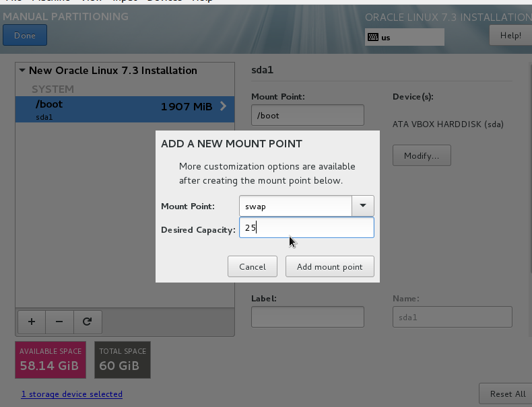The height and width of the screenshot is (407, 532).
Task: Click the SYSTEM section label
Action: tap(53, 89)
